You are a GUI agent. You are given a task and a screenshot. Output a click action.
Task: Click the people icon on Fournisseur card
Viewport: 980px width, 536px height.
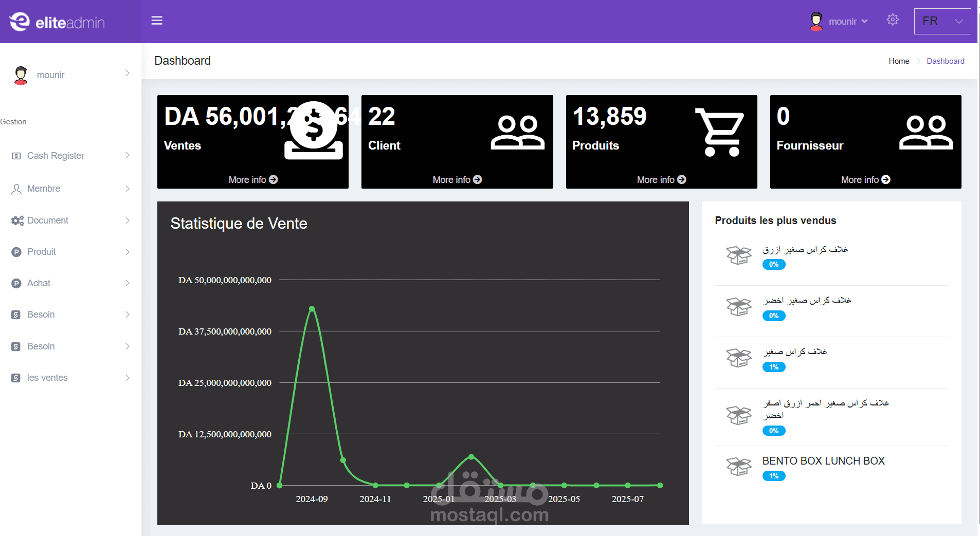926,133
